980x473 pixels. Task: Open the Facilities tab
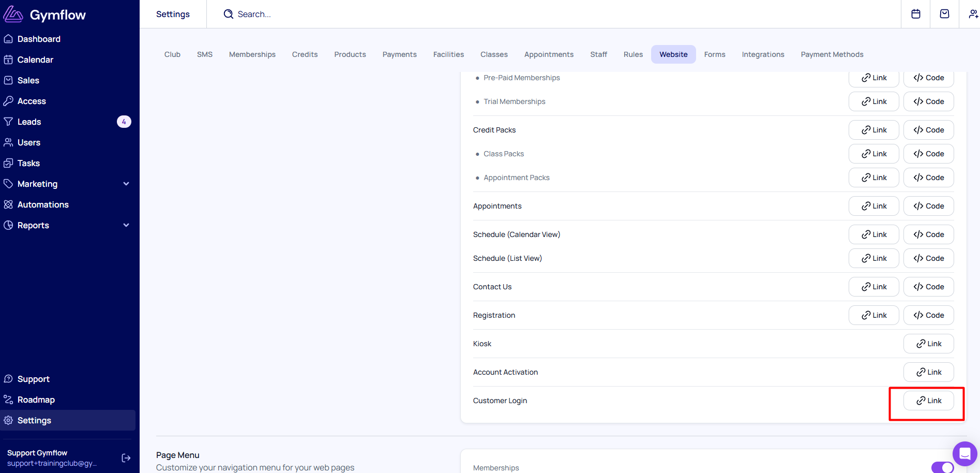point(449,54)
